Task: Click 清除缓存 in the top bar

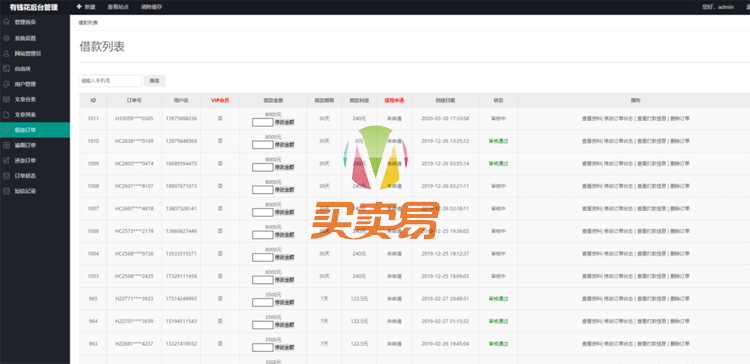Action: tap(151, 7)
